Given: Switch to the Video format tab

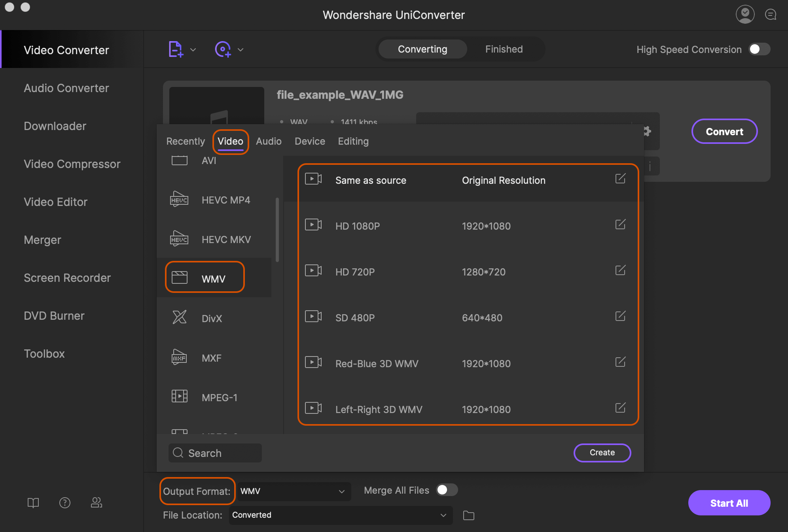Looking at the screenshot, I should click(x=230, y=141).
